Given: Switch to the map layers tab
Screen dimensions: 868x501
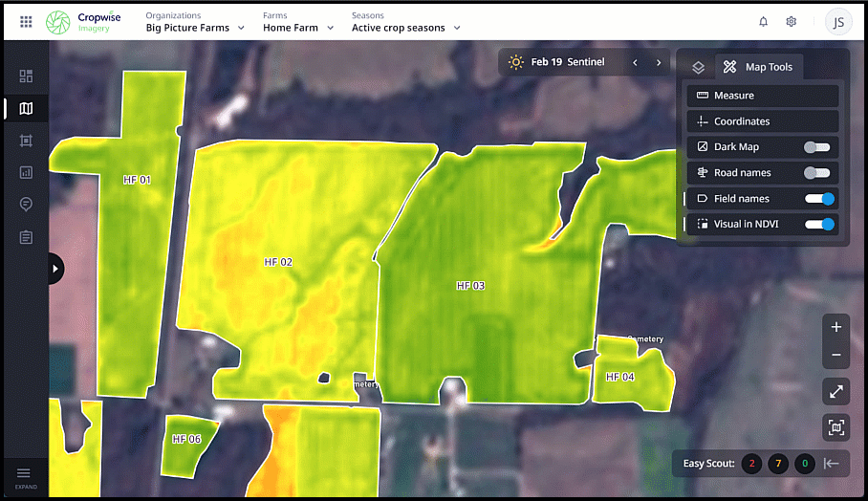Looking at the screenshot, I should (699, 67).
